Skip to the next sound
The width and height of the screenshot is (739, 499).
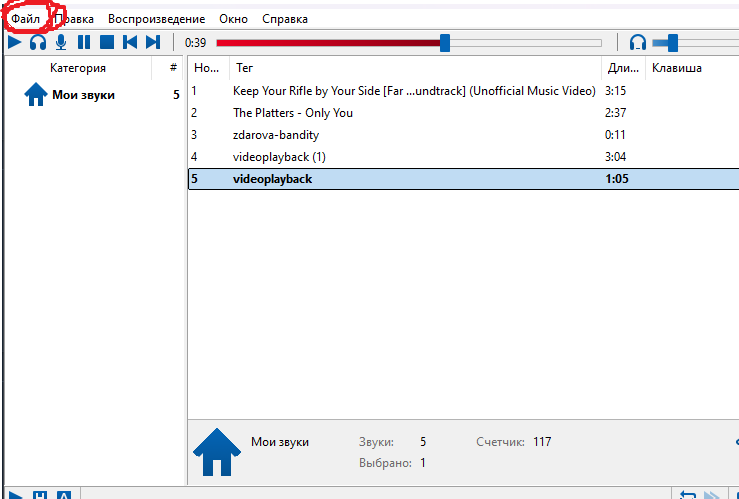[153, 42]
